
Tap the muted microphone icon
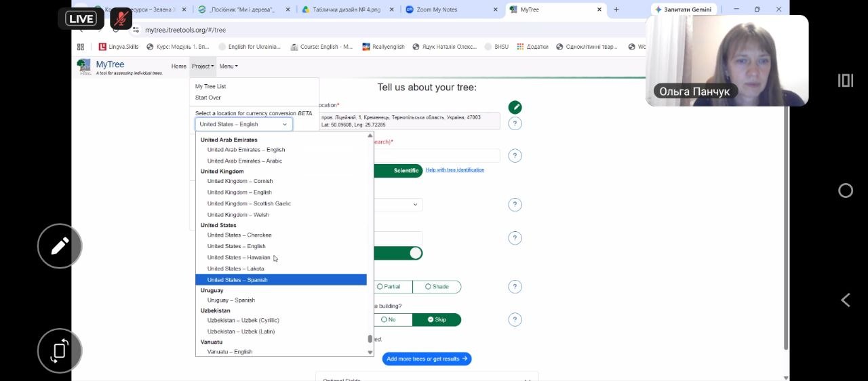[x=121, y=18]
